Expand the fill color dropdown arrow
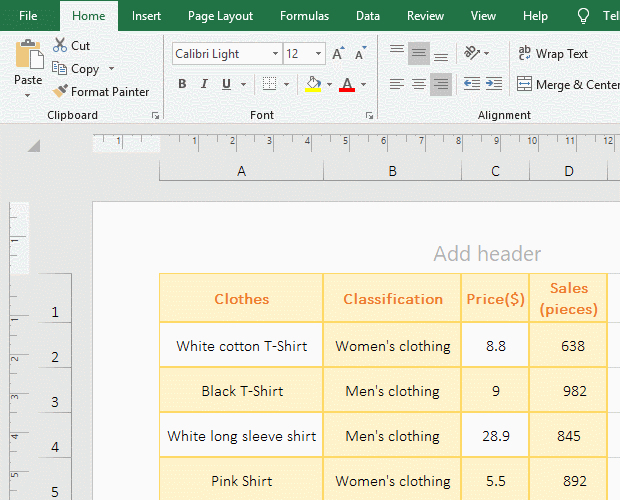The image size is (620, 500). point(329,84)
